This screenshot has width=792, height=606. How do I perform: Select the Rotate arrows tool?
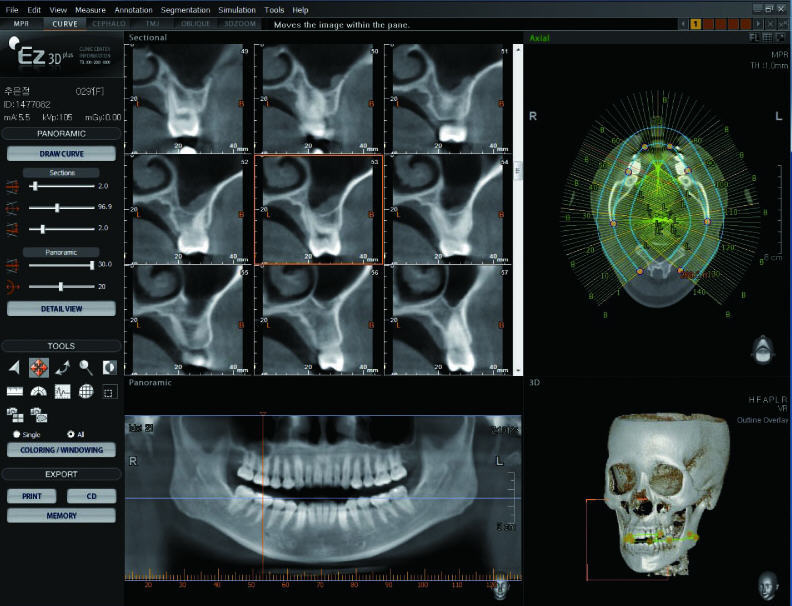point(63,368)
